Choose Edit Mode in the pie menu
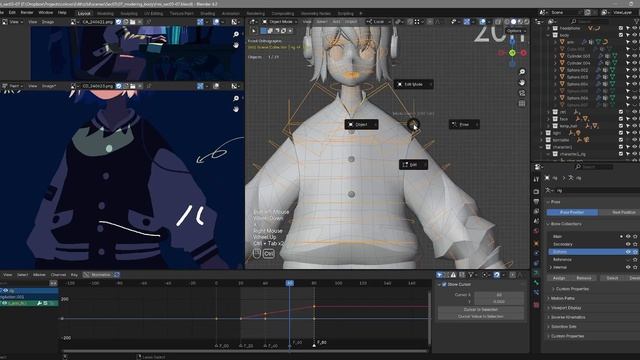The height and width of the screenshot is (360, 640). [x=413, y=84]
